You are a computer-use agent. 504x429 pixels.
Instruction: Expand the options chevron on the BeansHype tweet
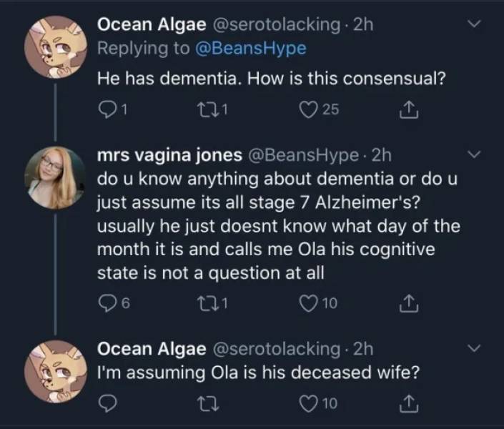(x=473, y=154)
